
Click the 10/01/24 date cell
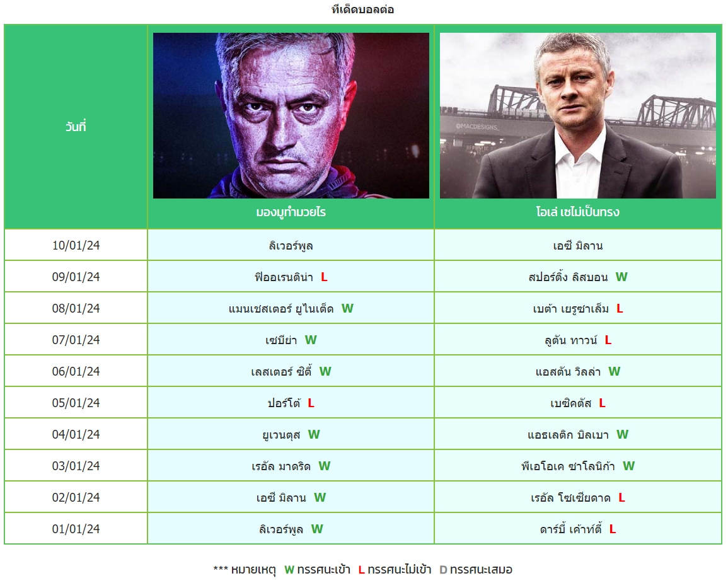pyautogui.click(x=76, y=245)
